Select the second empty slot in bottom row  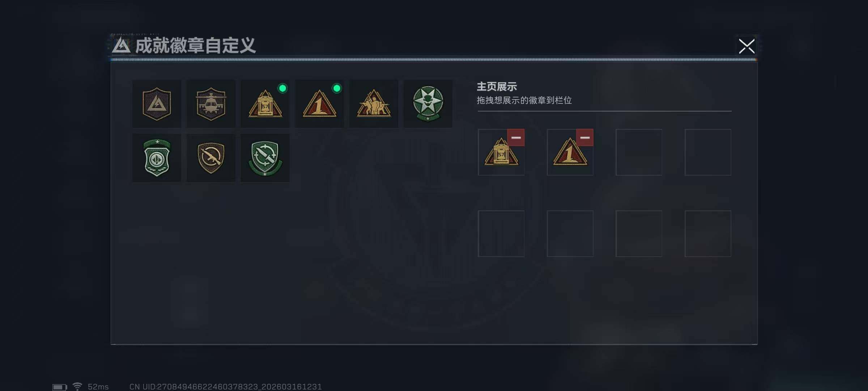570,234
